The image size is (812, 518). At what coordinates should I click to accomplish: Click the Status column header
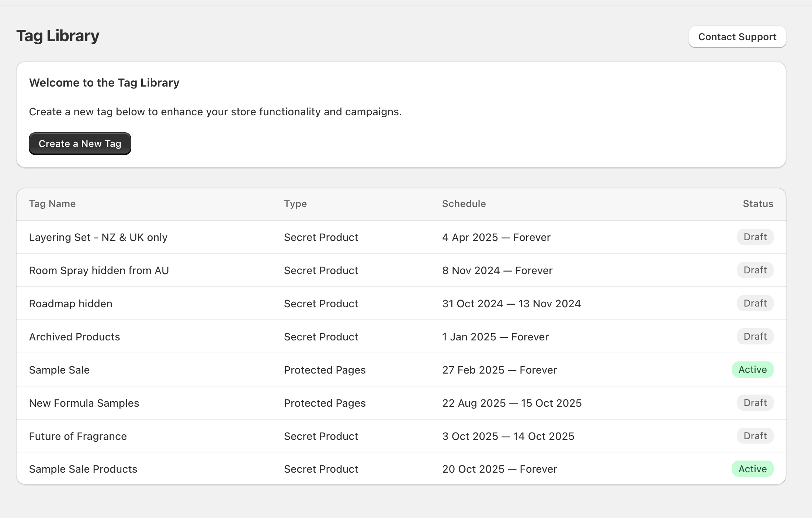click(x=758, y=204)
